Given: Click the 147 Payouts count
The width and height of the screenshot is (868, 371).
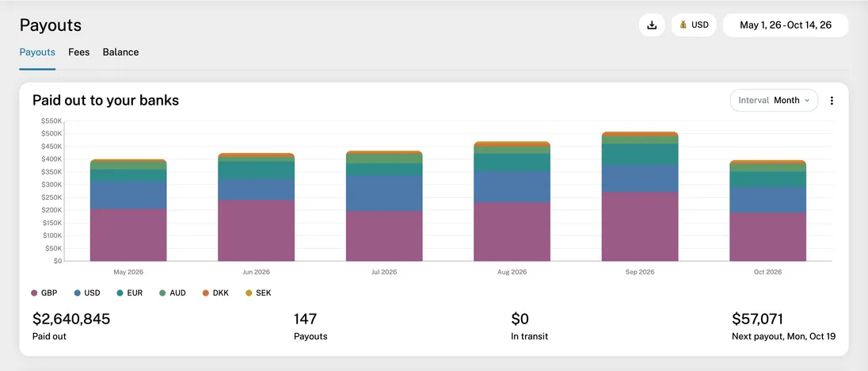Looking at the screenshot, I should point(305,319).
